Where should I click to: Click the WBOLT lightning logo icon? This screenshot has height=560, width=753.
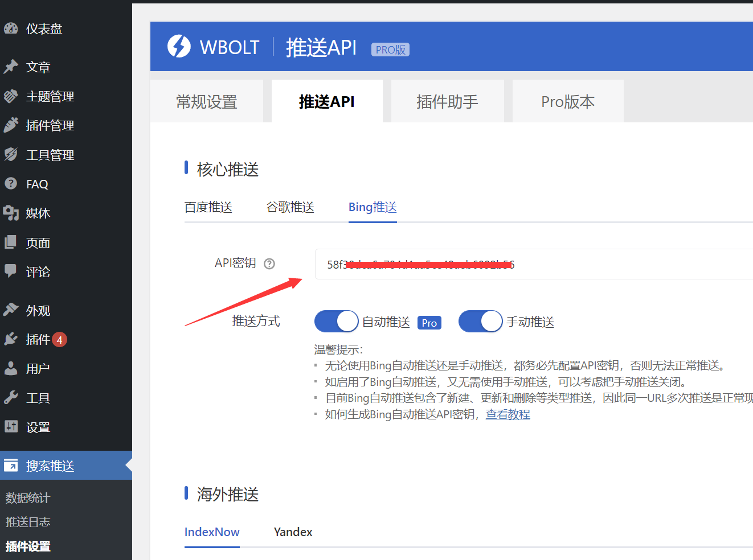pyautogui.click(x=178, y=46)
